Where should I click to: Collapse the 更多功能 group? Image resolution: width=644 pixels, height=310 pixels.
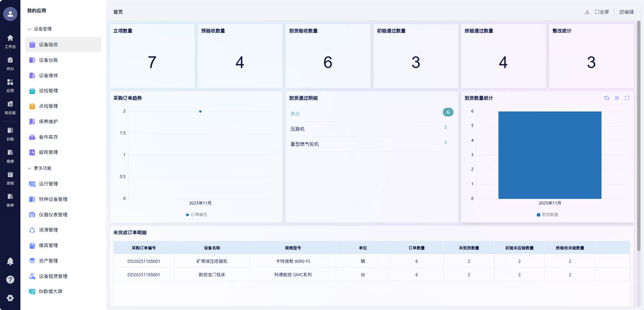tap(30, 169)
